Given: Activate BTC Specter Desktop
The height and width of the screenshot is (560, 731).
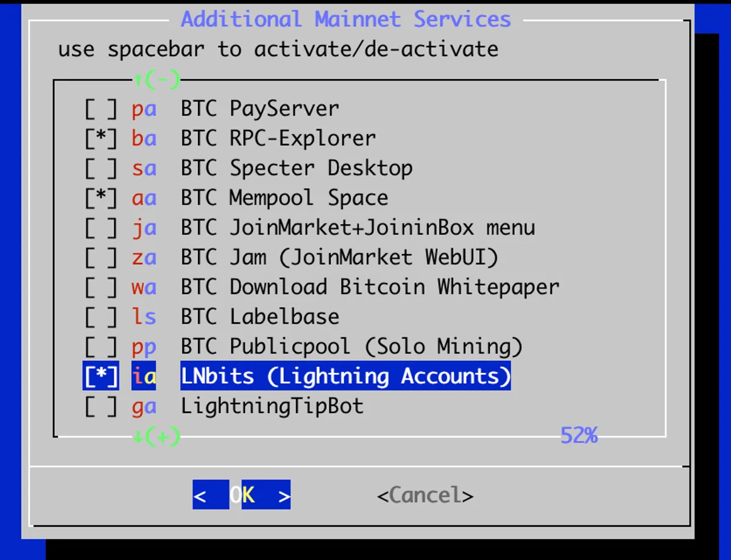Looking at the screenshot, I should (x=101, y=168).
